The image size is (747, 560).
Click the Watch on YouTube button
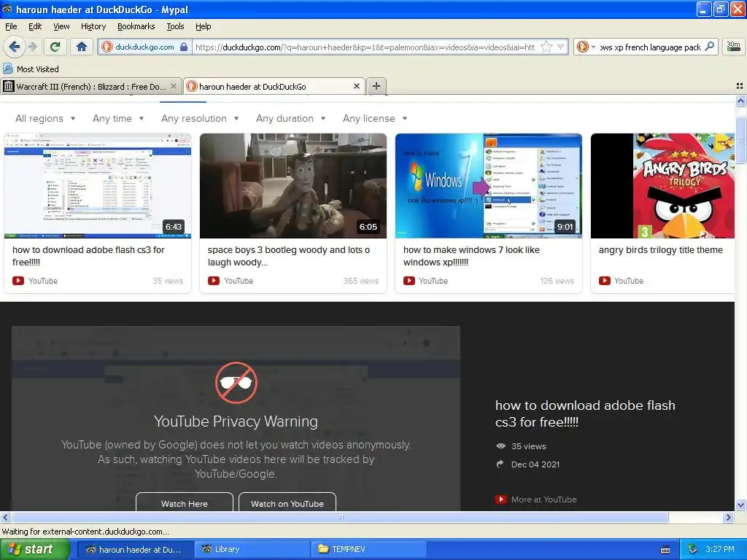(x=287, y=503)
